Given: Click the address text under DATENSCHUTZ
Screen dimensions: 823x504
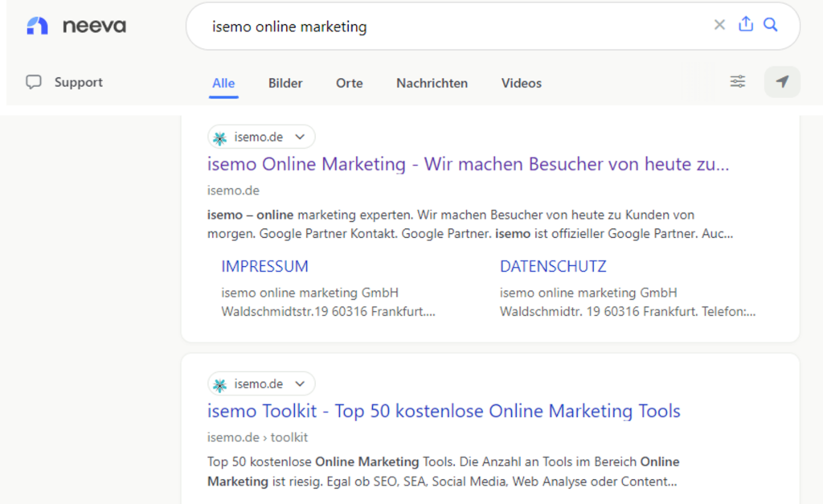Looking at the screenshot, I should coord(628,302).
